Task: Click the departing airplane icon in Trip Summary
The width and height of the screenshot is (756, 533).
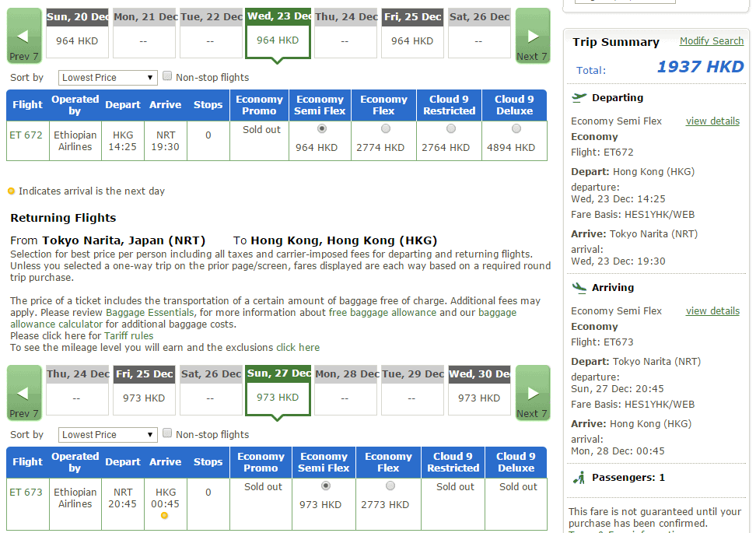Action: [579, 97]
